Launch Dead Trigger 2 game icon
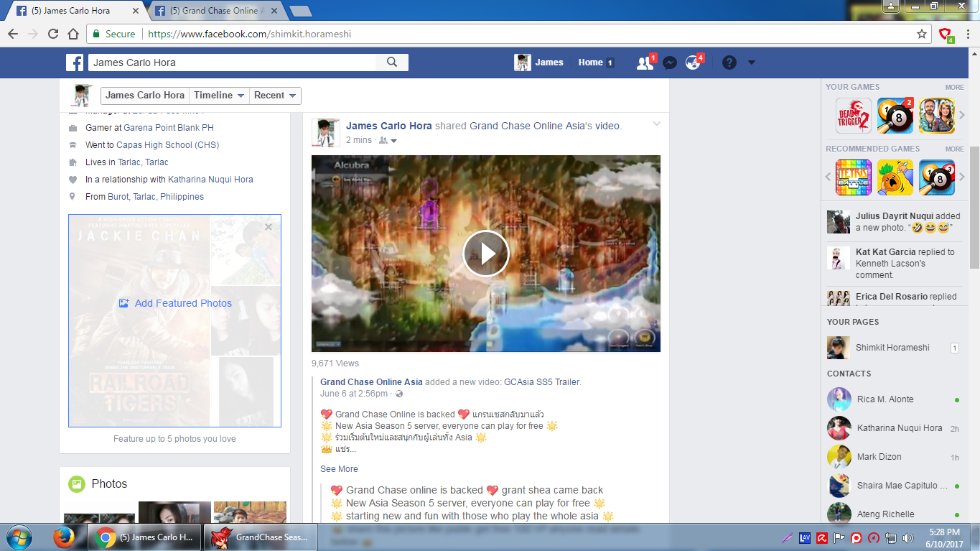 pos(854,116)
